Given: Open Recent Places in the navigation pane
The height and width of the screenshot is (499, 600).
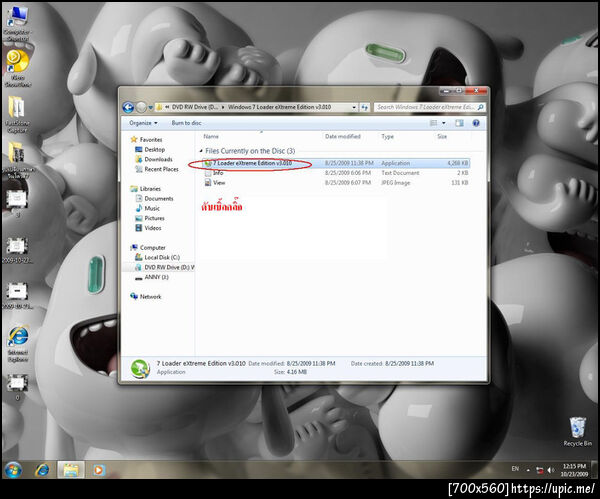Looking at the screenshot, I should 161,169.
